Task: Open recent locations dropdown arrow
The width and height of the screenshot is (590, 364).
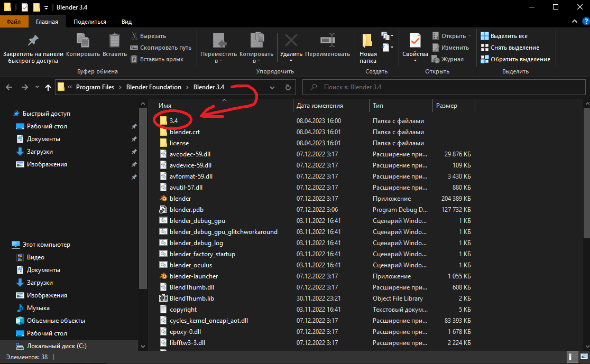Action: click(x=37, y=87)
